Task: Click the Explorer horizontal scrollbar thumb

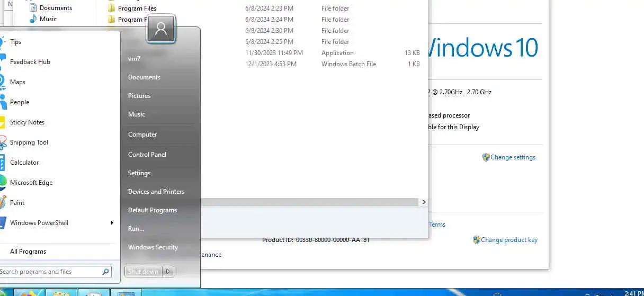Action: (x=310, y=202)
